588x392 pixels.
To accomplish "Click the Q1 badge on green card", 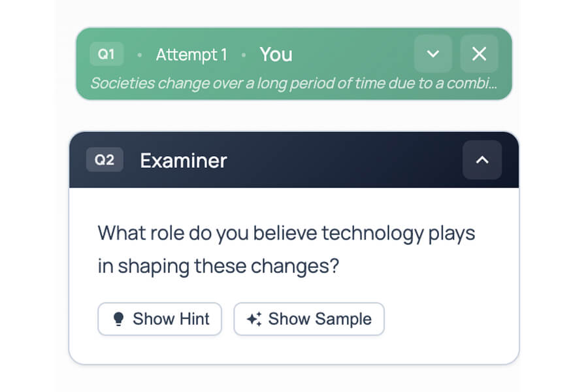I will coord(106,54).
